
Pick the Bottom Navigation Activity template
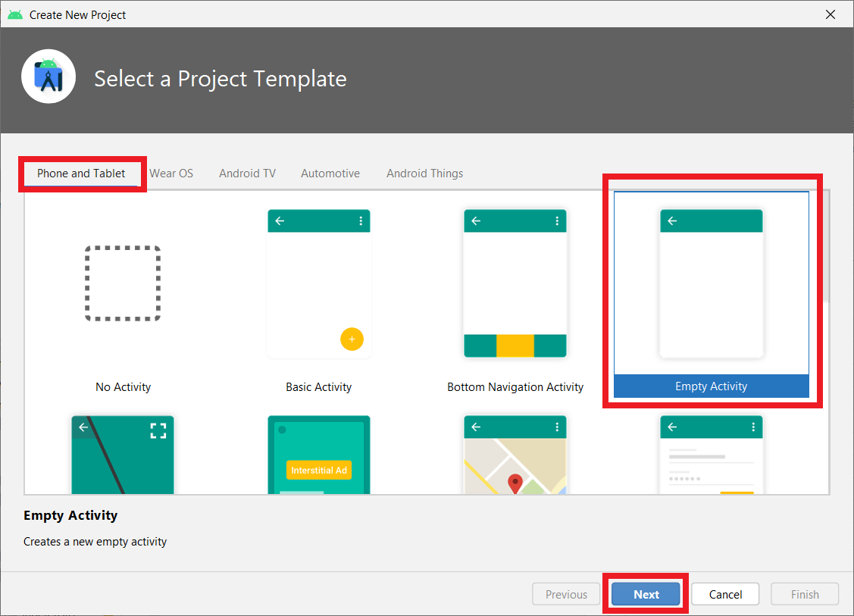click(515, 284)
